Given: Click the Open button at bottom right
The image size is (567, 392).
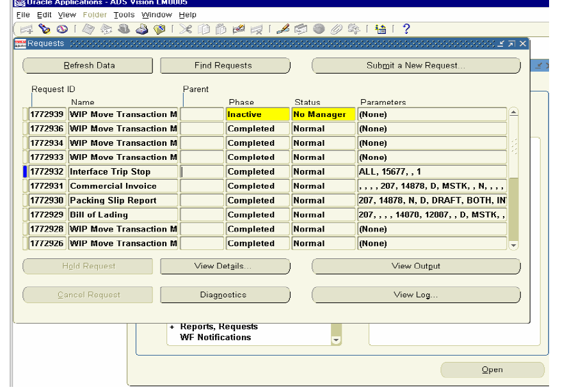Looking at the screenshot, I should tap(492, 370).
